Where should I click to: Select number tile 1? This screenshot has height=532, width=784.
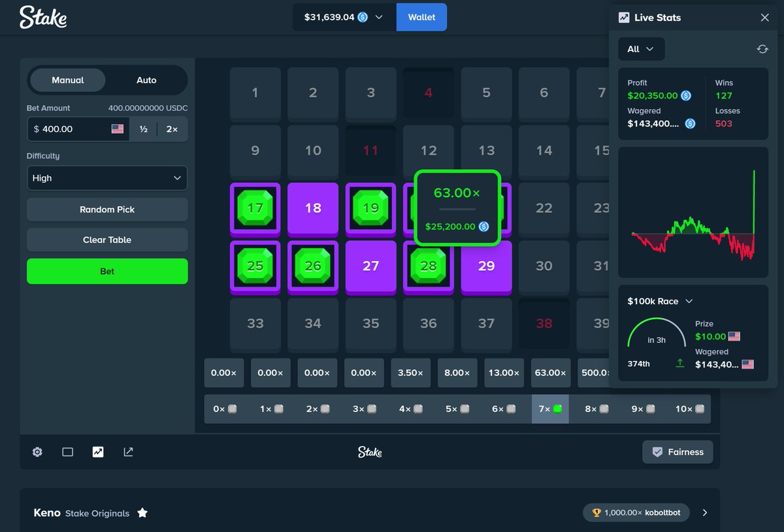pos(255,93)
